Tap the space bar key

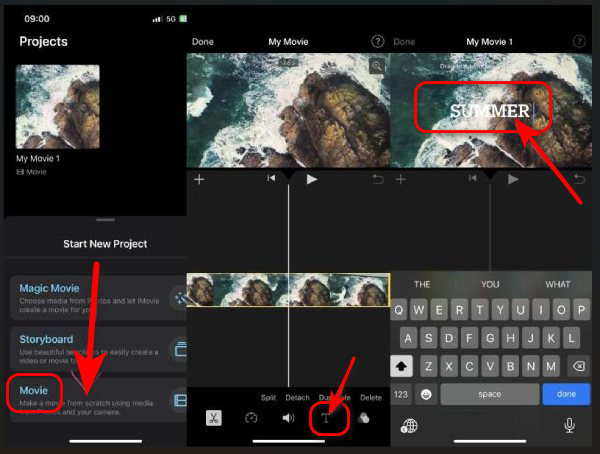(489, 394)
